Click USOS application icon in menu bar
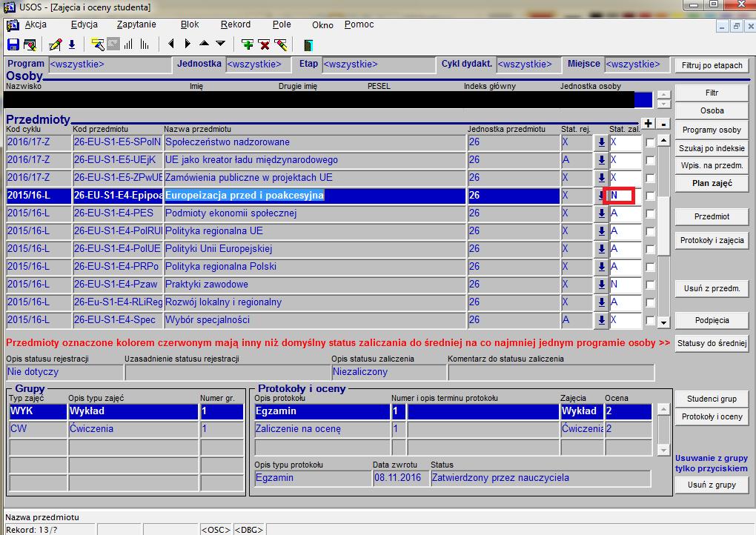This screenshot has width=756, height=535. coord(12,25)
